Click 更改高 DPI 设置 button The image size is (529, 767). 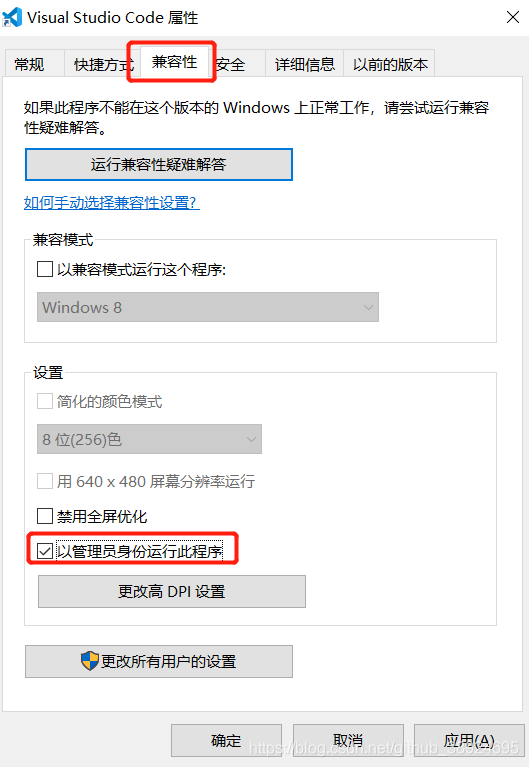tap(172, 591)
